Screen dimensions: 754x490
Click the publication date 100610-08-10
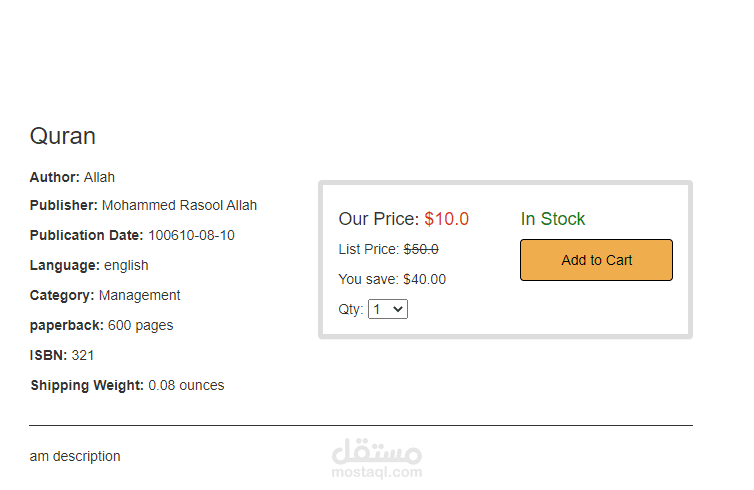(x=191, y=235)
